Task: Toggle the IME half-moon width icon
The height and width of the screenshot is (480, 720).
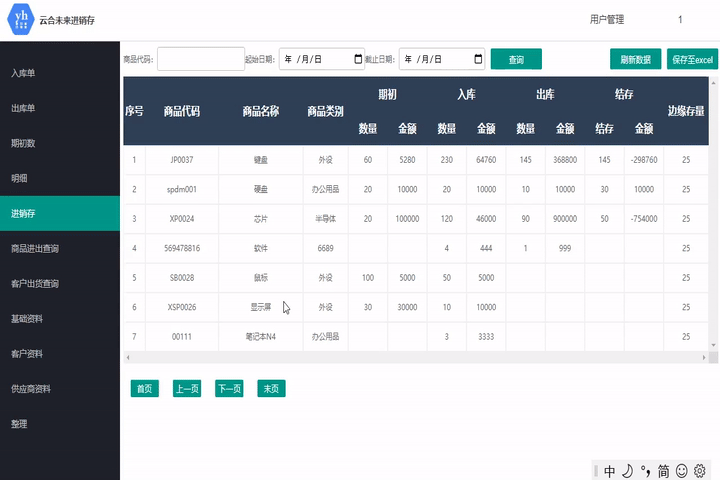Action: (x=627, y=471)
